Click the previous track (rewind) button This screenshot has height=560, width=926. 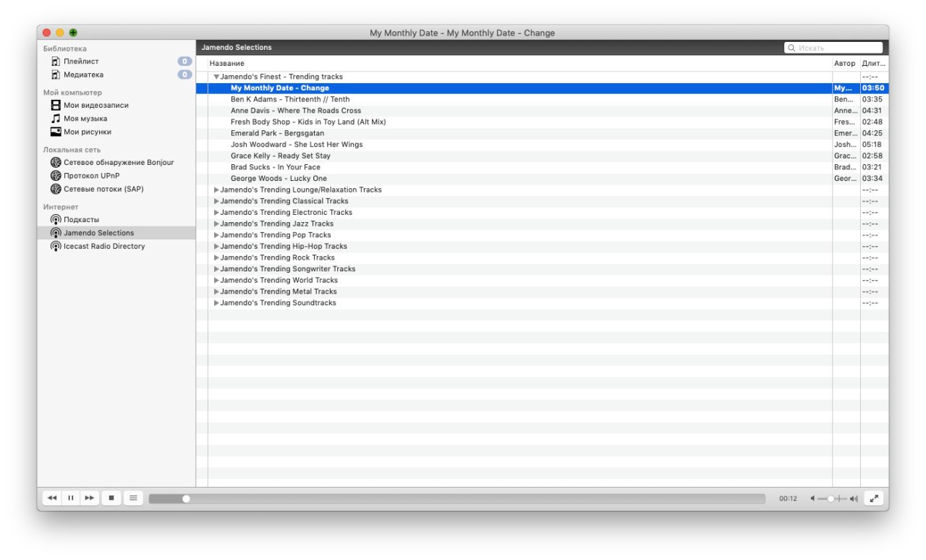[x=52, y=498]
